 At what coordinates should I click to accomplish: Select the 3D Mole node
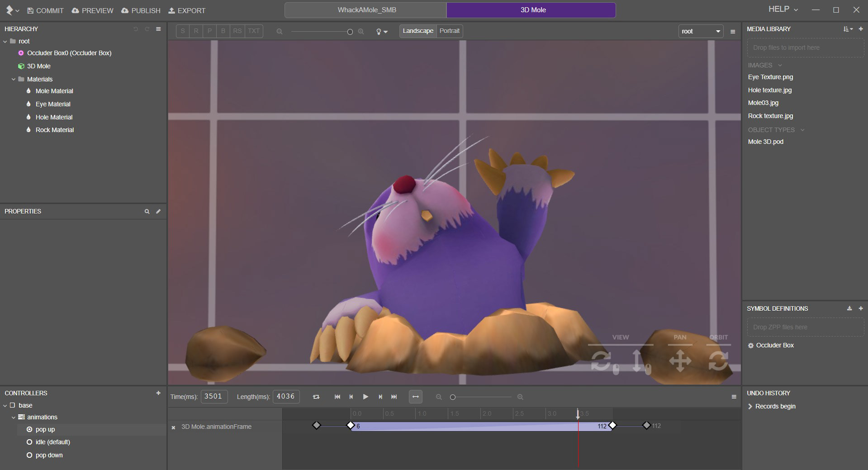point(38,66)
